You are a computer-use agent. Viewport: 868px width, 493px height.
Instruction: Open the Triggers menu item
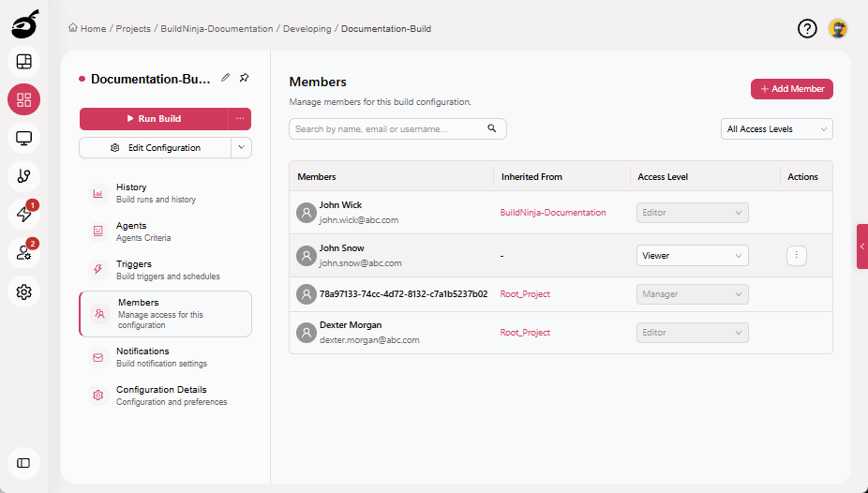[165, 269]
